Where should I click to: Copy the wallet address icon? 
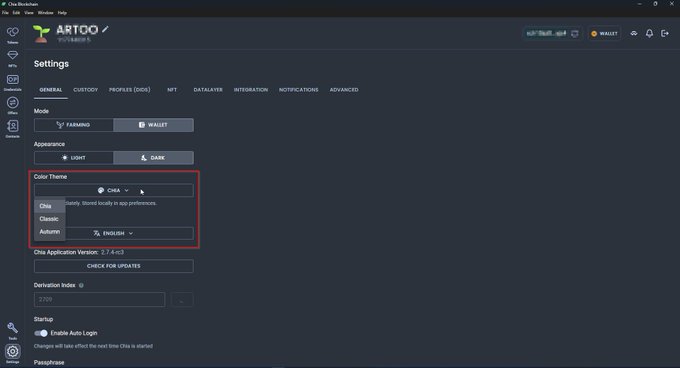575,33
